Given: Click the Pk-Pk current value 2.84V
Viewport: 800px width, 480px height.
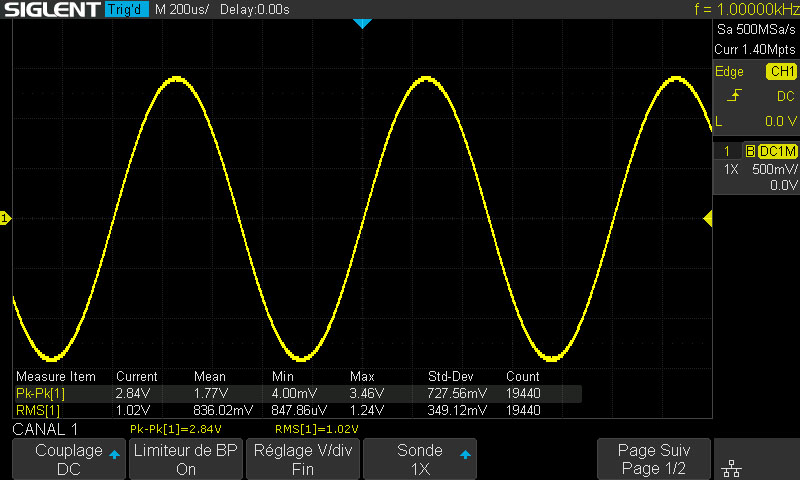Looking at the screenshot, I should (133, 393).
